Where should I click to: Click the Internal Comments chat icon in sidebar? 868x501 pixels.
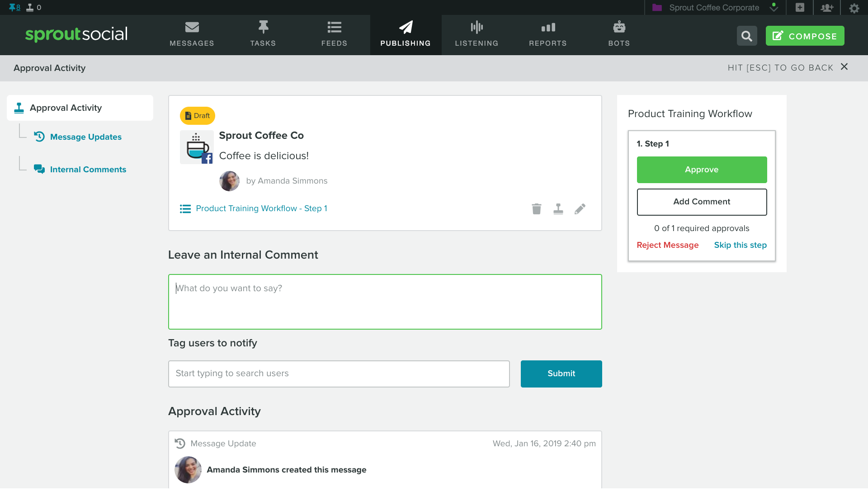point(39,169)
